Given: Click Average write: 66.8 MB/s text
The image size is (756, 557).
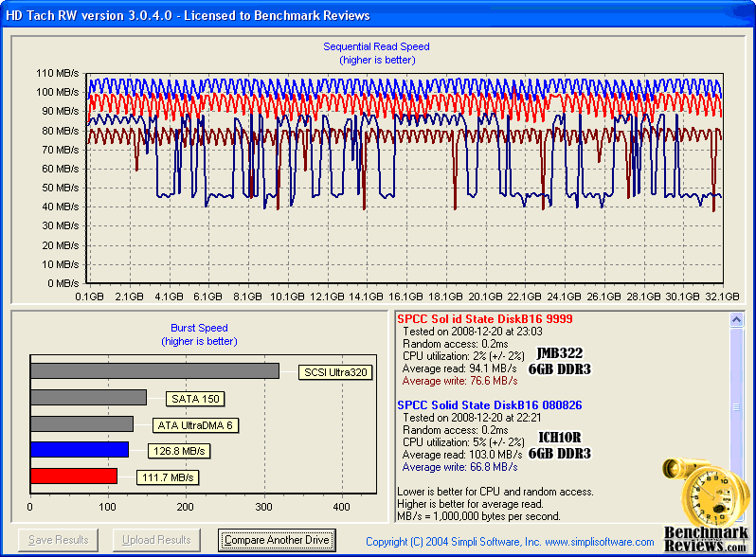Looking at the screenshot, I should click(460, 467).
